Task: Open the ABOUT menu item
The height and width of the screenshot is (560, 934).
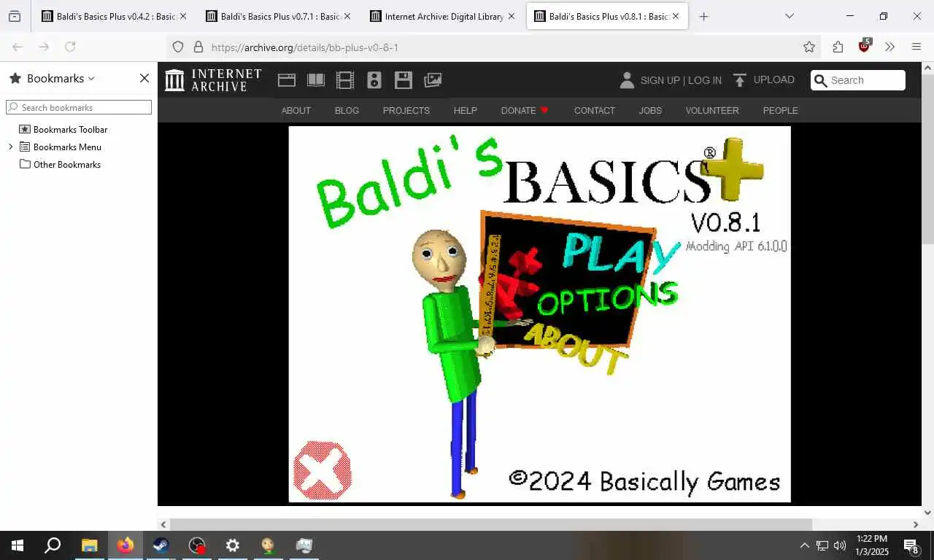Action: coord(296,110)
